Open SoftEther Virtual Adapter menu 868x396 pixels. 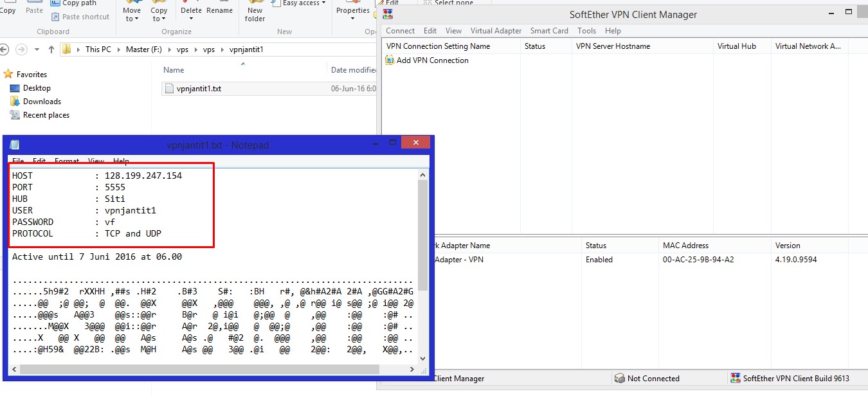pyautogui.click(x=496, y=31)
